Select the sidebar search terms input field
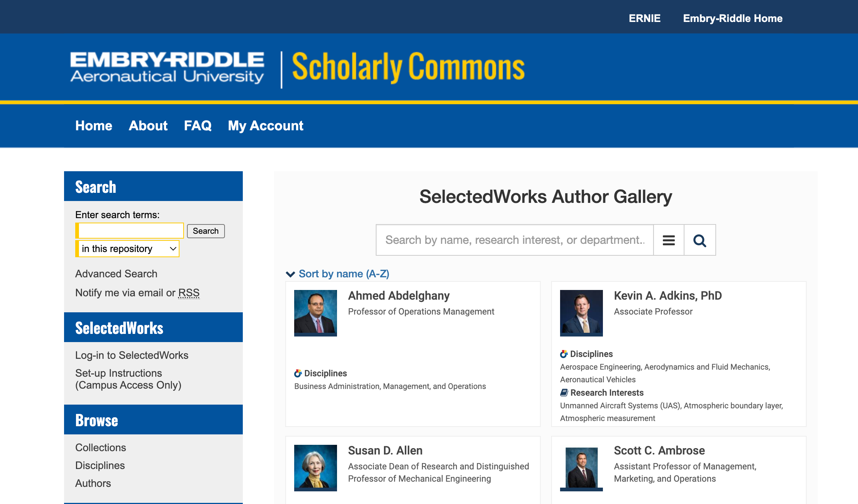858x504 pixels. pos(130,231)
